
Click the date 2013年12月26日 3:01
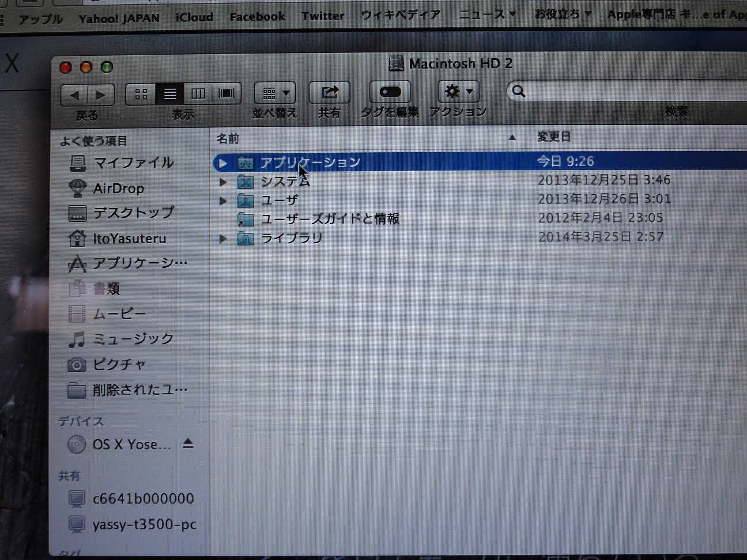coord(604,199)
